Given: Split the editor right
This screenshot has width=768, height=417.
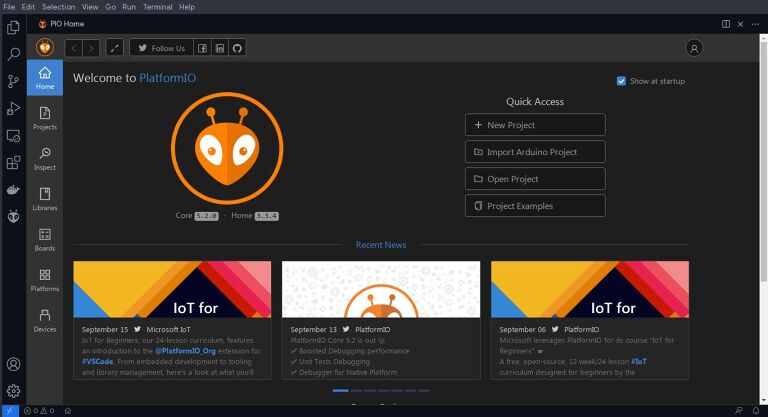Looking at the screenshot, I should point(726,24).
